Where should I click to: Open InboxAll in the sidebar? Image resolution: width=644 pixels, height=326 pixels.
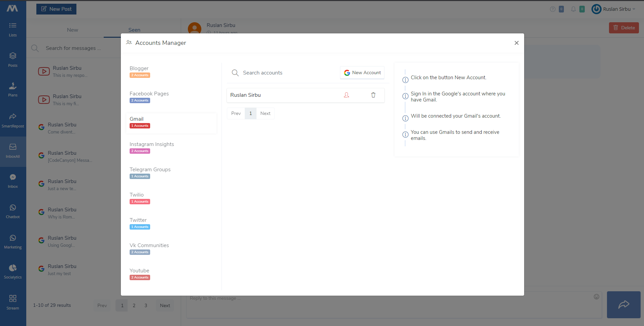[x=13, y=151]
